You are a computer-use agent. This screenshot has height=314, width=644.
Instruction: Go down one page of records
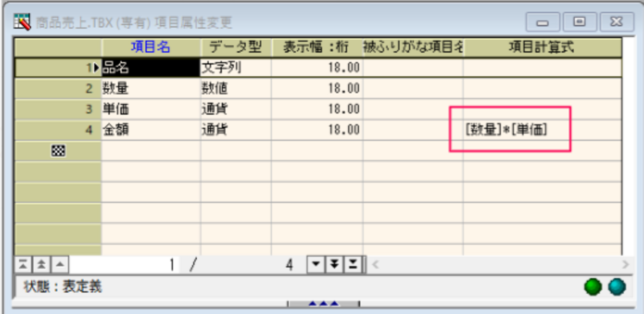tap(334, 265)
